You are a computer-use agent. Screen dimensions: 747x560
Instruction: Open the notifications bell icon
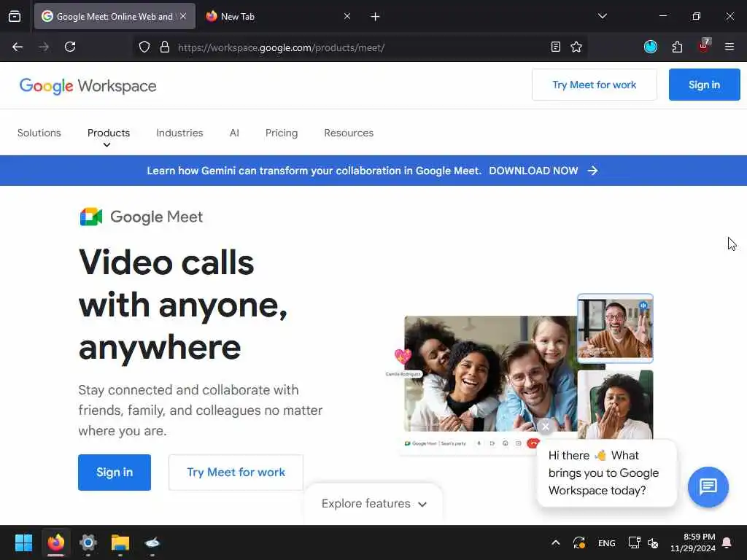click(727, 542)
